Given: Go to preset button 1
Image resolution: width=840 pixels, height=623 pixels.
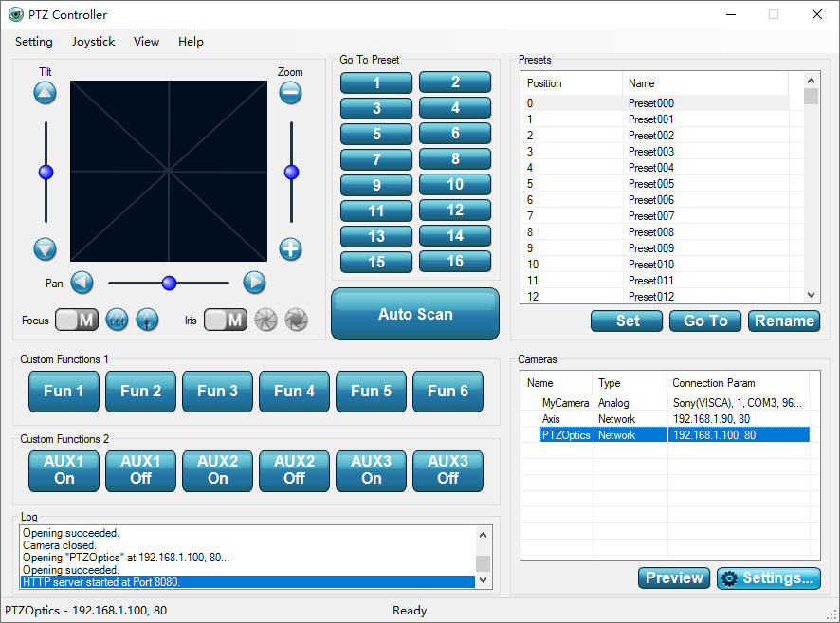Looking at the screenshot, I should point(376,82).
